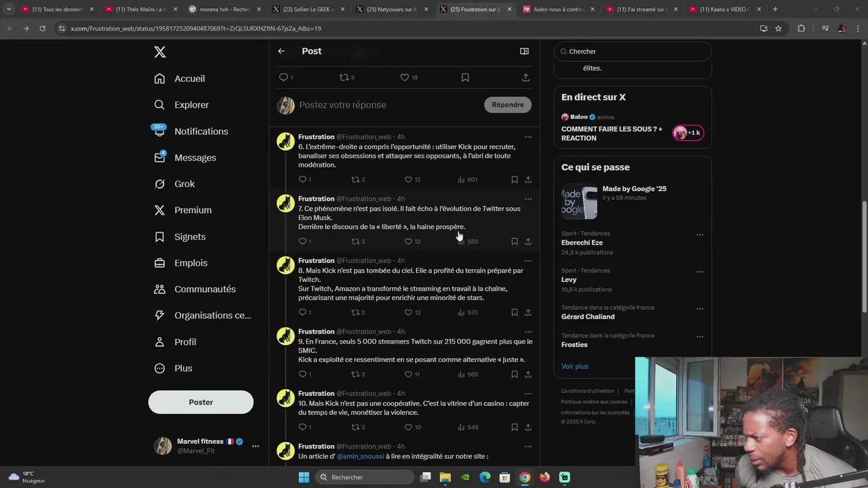Like tweet 8 about Twitch and Amazon

(x=408, y=312)
